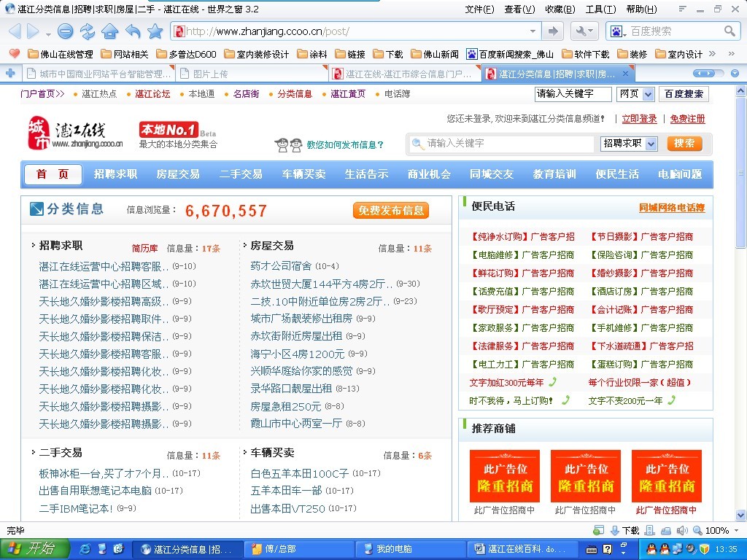Open the address bar history dropdown arrow
Viewport: 747px width, 560px height.
533,31
